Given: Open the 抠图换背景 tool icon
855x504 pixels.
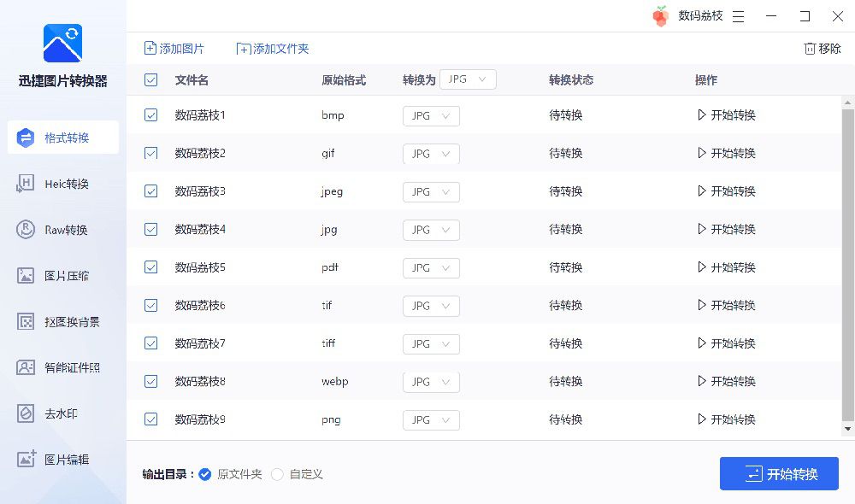Looking at the screenshot, I should click(x=25, y=321).
